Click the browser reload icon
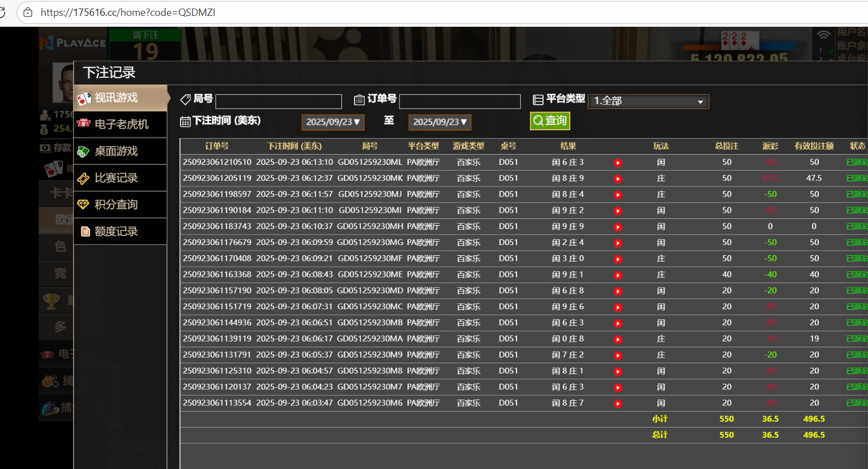 pos(2,12)
